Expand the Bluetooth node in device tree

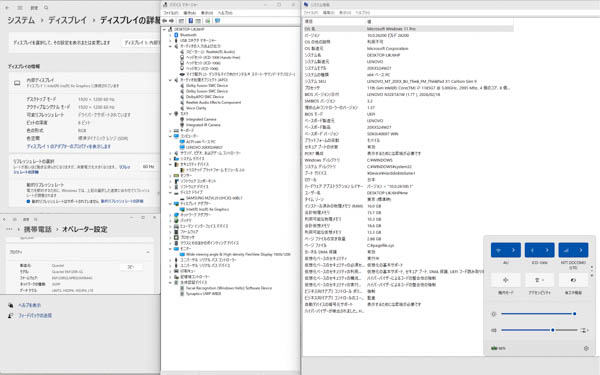pos(170,35)
